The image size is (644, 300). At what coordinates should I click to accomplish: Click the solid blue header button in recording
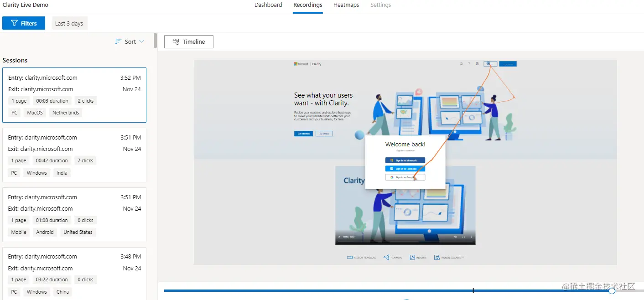508,64
